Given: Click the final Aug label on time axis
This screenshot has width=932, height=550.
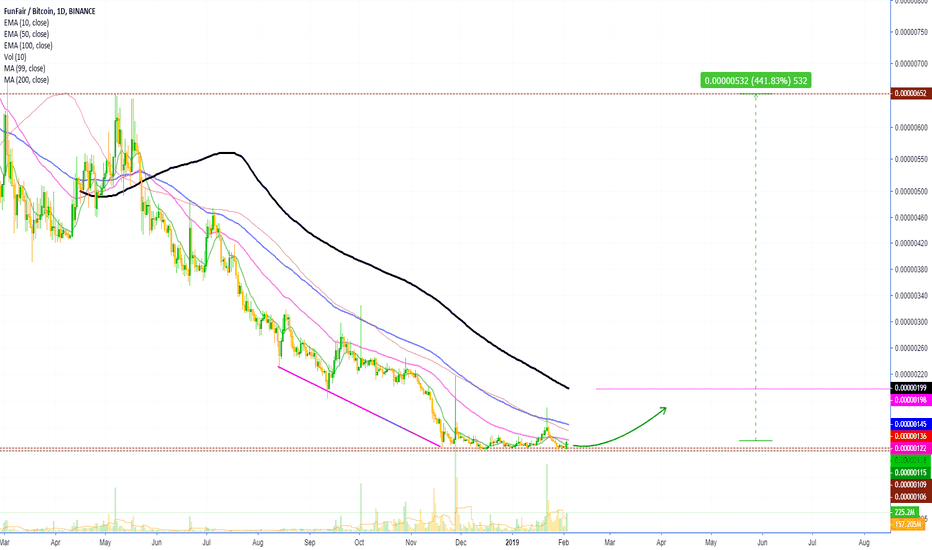Looking at the screenshot, I should [x=864, y=542].
